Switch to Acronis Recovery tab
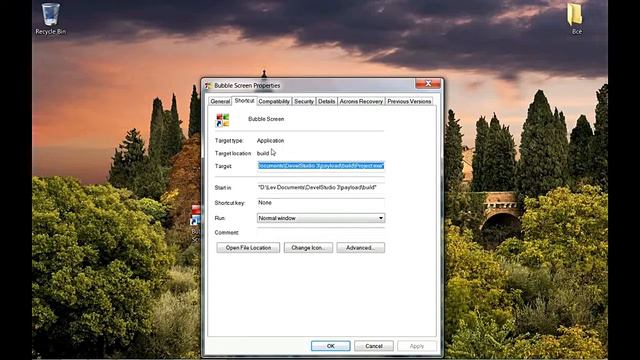The image size is (640, 360). [x=361, y=101]
